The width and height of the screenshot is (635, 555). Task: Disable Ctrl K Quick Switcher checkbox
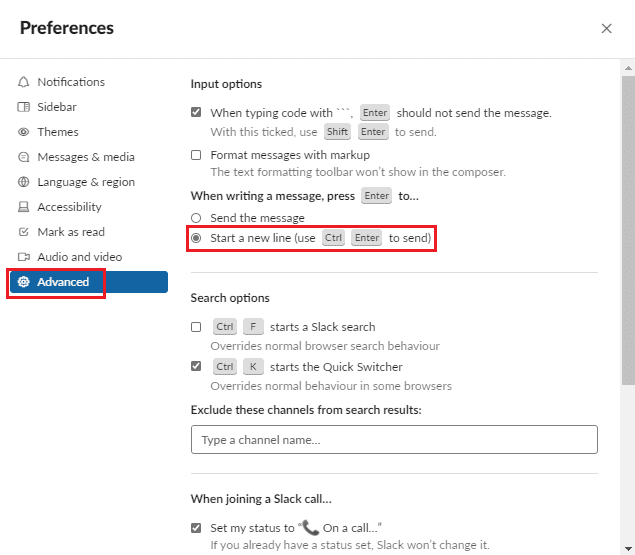196,367
